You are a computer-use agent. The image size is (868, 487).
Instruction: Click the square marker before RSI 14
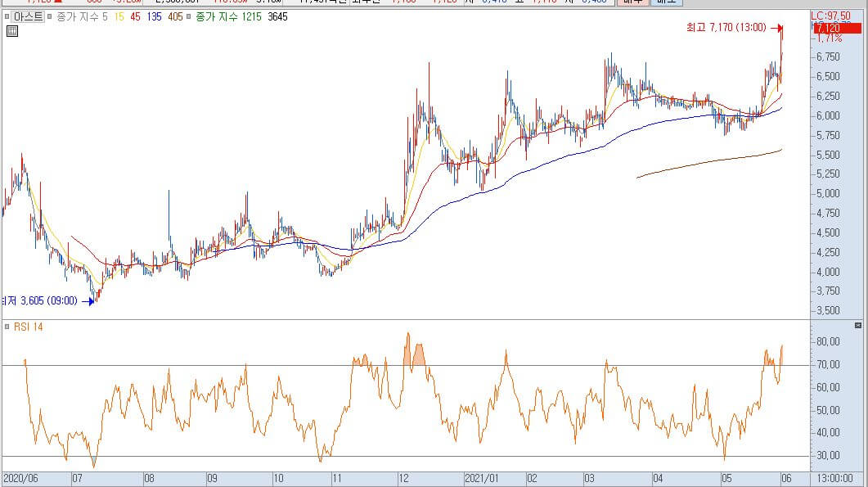point(7,327)
